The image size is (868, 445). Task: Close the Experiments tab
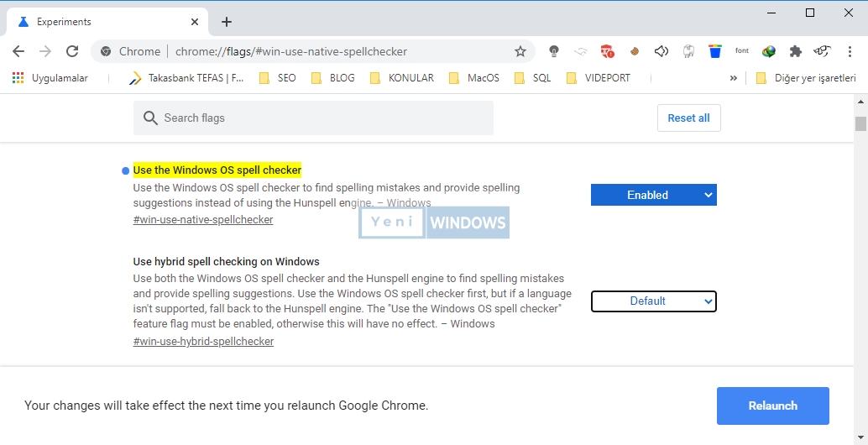[x=195, y=22]
